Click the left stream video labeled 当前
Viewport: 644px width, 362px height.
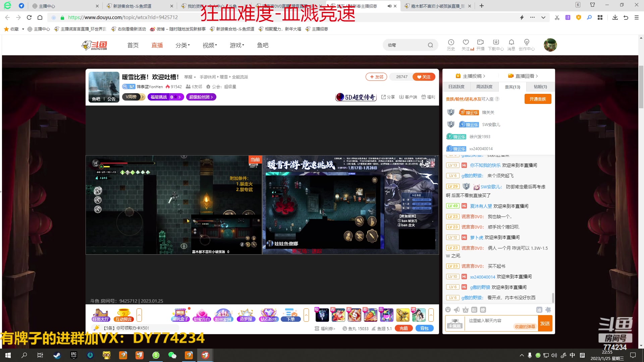point(174,205)
